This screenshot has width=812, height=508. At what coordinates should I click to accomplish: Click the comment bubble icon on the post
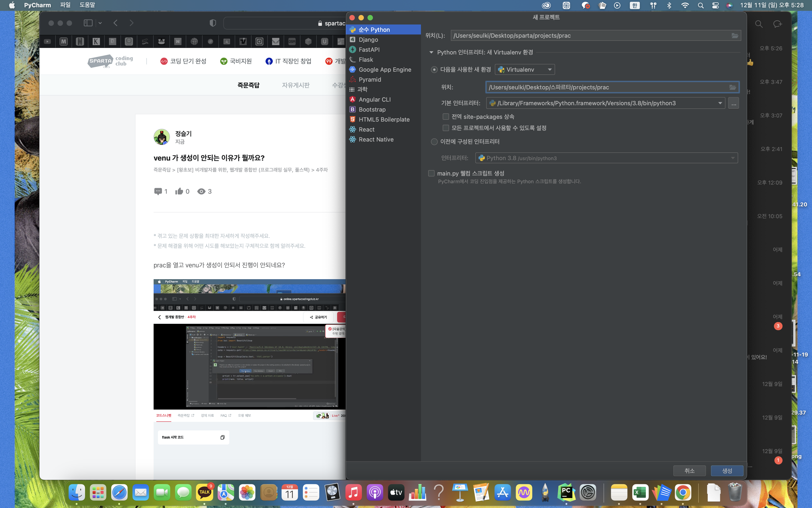pyautogui.click(x=158, y=191)
